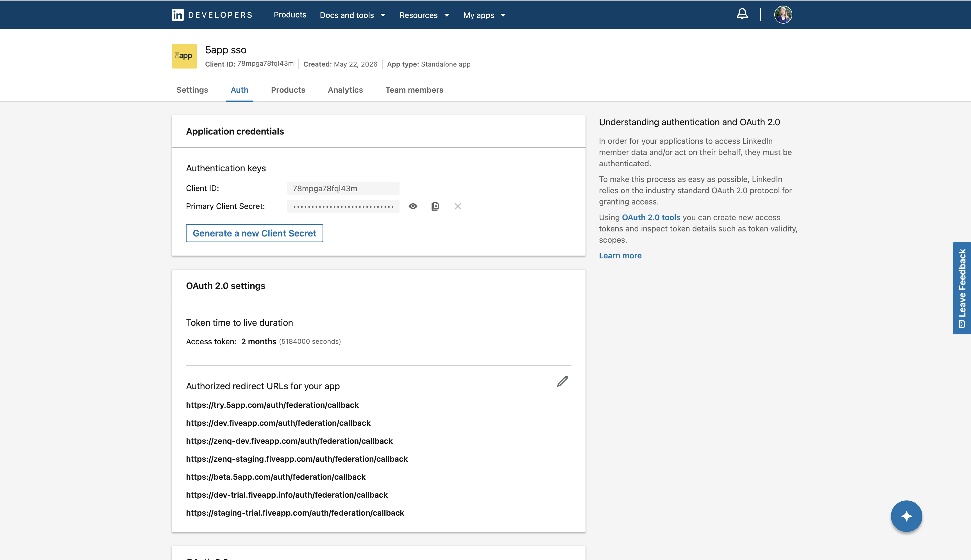Click the Created May 22, 2026 text
The width and height of the screenshot is (971, 560).
pyautogui.click(x=340, y=64)
